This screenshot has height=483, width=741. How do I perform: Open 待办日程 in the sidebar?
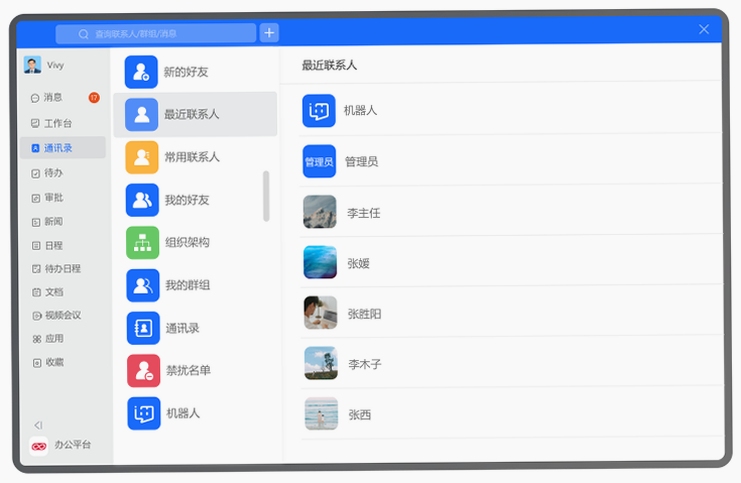63,268
